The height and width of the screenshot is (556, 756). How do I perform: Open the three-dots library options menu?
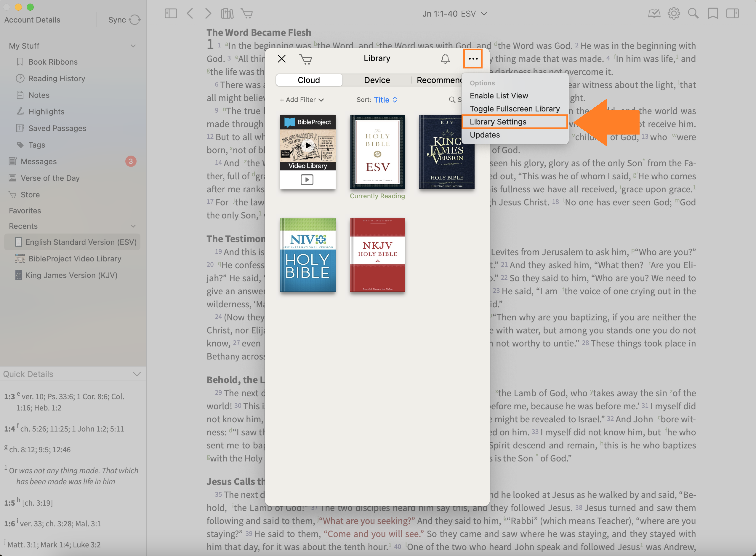click(473, 59)
